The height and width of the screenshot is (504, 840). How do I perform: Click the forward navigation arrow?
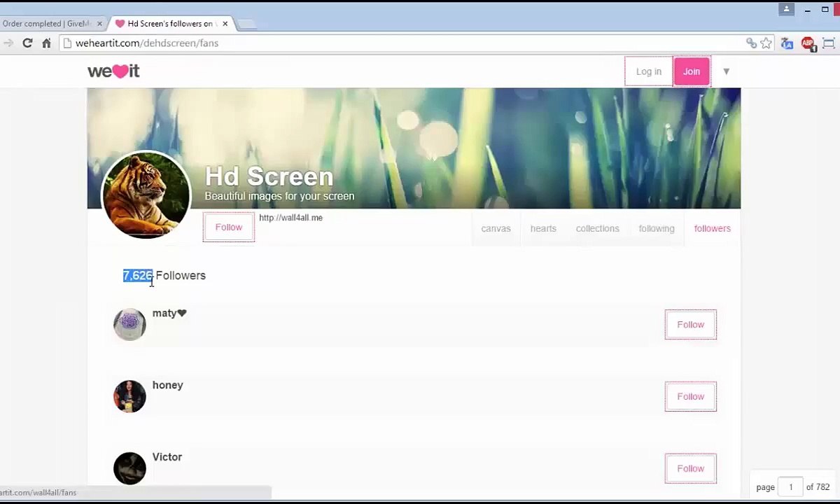[8, 43]
